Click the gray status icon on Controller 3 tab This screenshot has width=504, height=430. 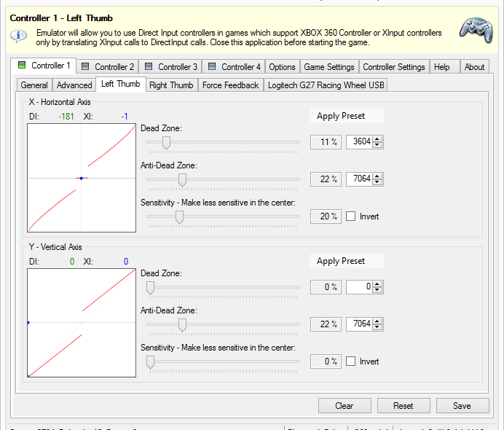tap(149, 66)
